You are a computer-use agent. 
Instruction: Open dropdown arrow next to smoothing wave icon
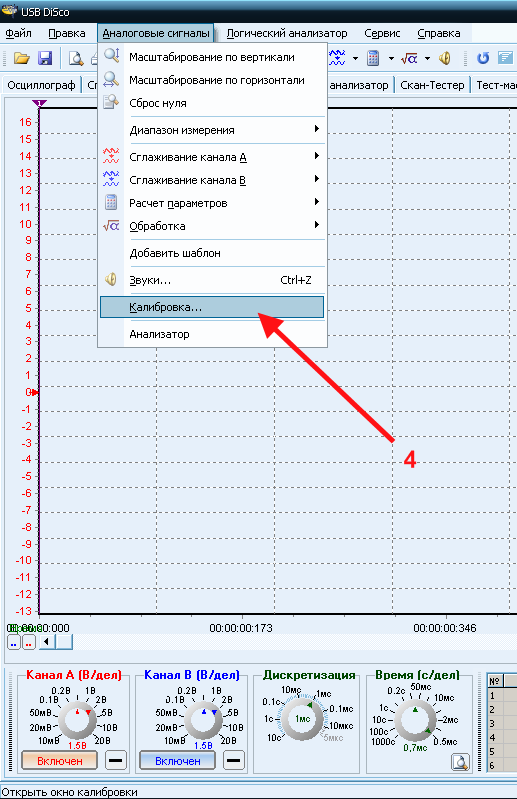pos(355,58)
